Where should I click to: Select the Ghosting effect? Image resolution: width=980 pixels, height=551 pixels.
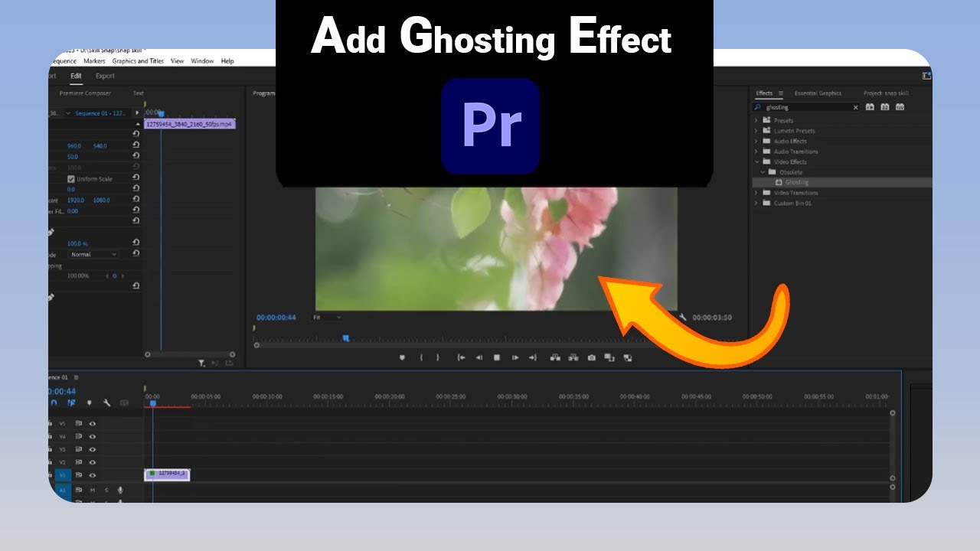coord(796,182)
